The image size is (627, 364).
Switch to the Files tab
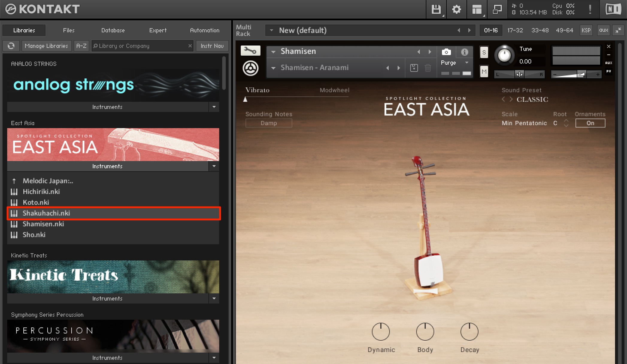pos(69,30)
